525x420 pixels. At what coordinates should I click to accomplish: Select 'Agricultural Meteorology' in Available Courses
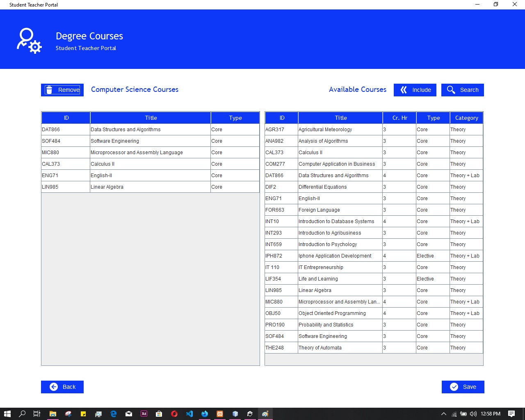pyautogui.click(x=374, y=130)
